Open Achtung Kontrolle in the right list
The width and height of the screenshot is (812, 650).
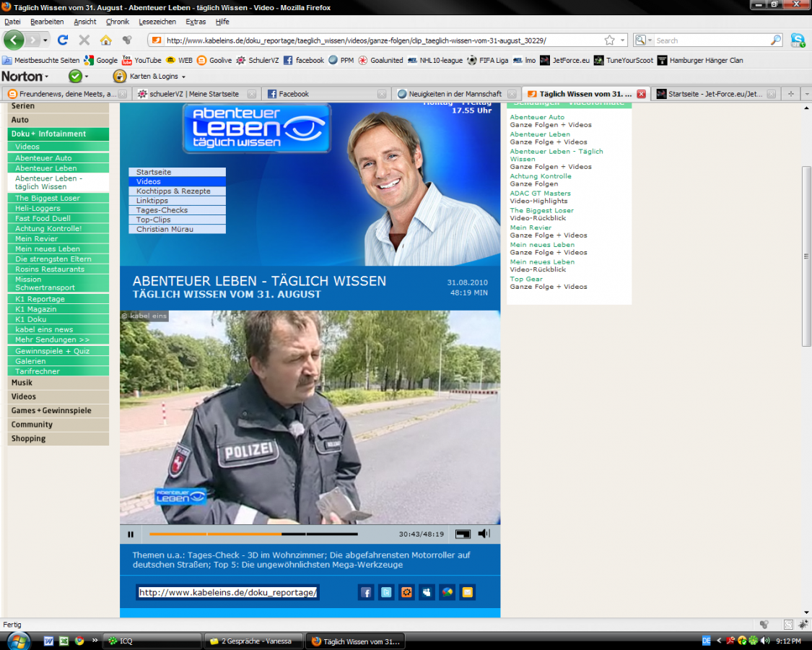coord(541,176)
